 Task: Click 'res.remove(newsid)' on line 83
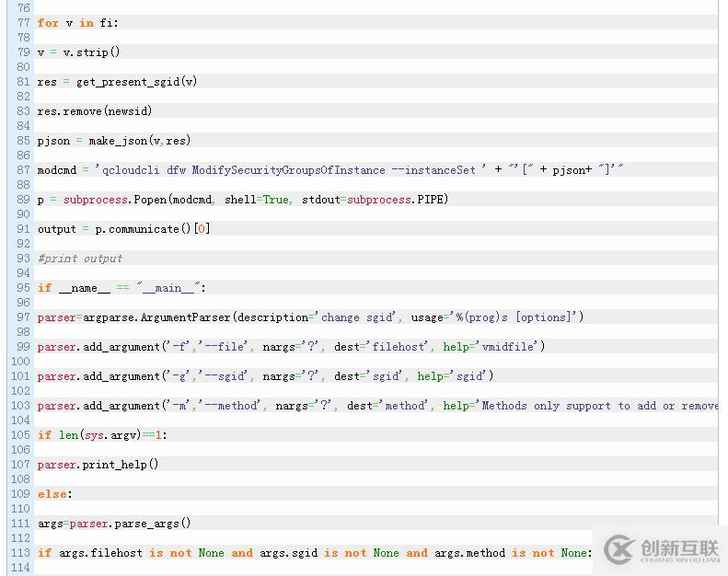click(95, 111)
